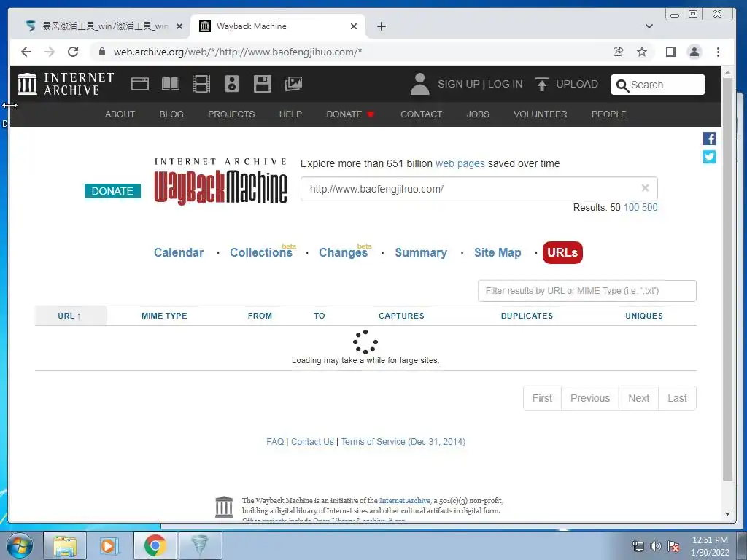Click the JOBS nav item
Viewport: 747px width, 560px height.
point(478,114)
